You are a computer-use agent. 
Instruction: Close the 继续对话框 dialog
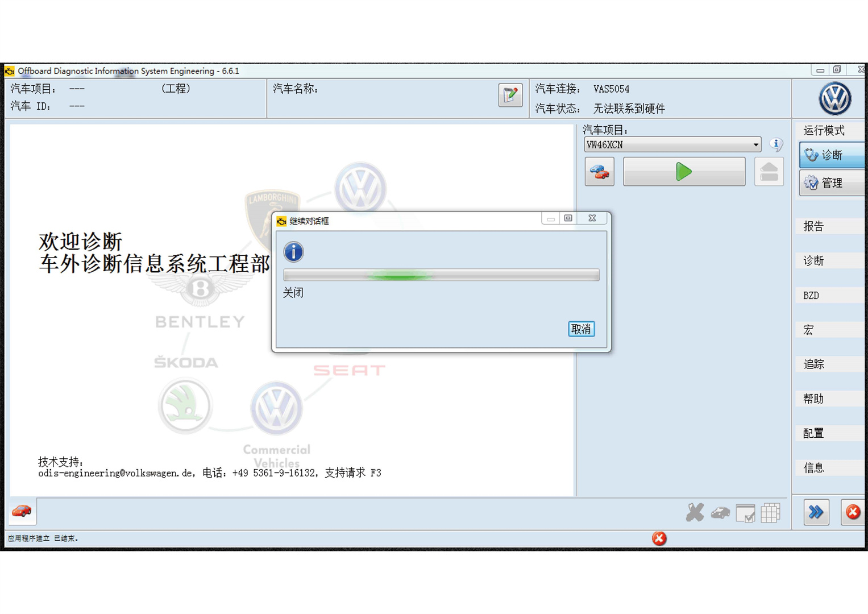(x=592, y=218)
